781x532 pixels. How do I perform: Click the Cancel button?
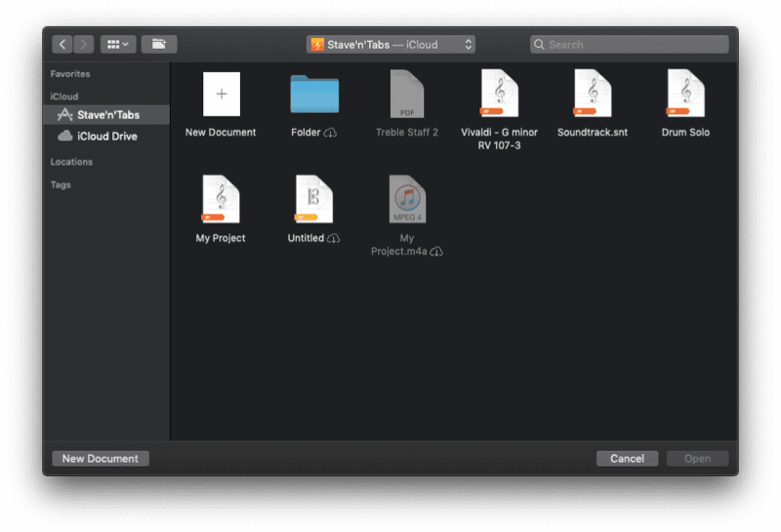627,459
